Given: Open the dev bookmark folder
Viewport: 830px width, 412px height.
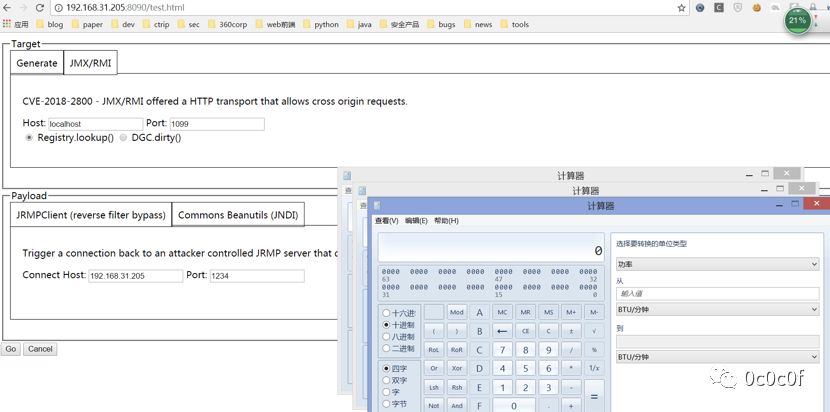Looking at the screenshot, I should click(x=123, y=24).
